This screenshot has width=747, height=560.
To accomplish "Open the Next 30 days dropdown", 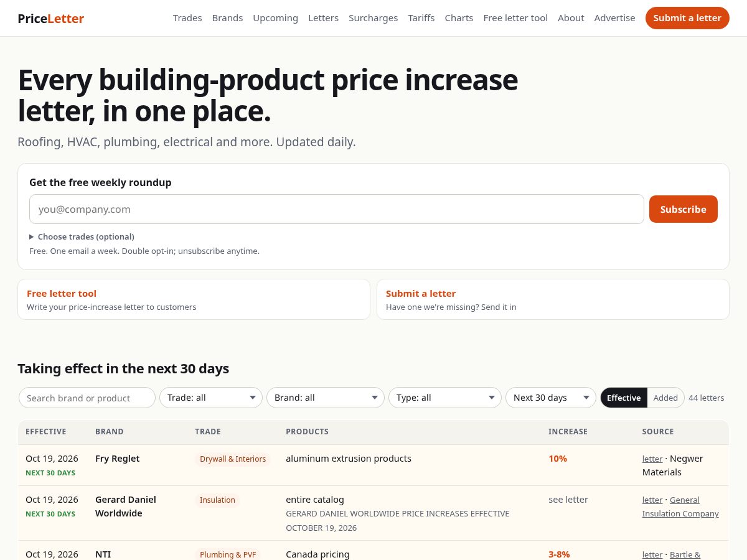I will tap(550, 398).
